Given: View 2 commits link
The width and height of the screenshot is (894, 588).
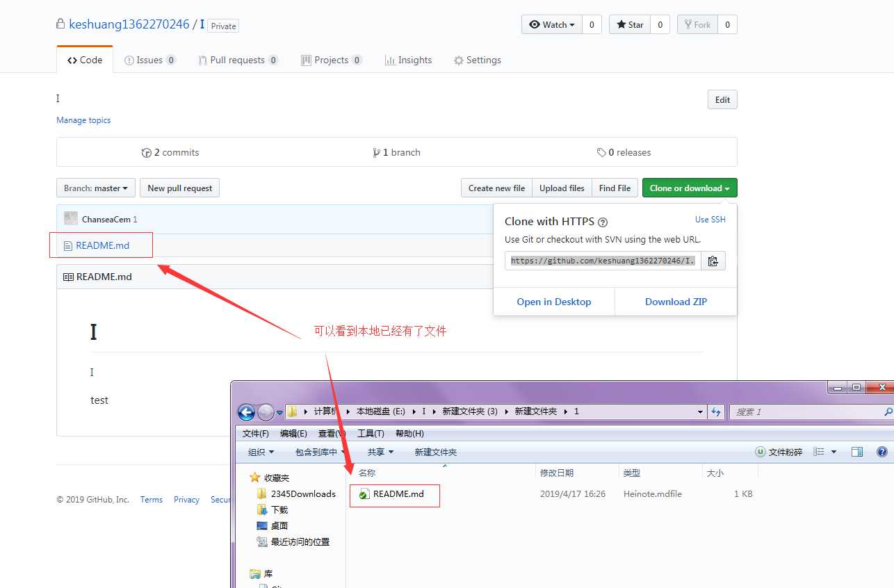Looking at the screenshot, I should tap(170, 152).
